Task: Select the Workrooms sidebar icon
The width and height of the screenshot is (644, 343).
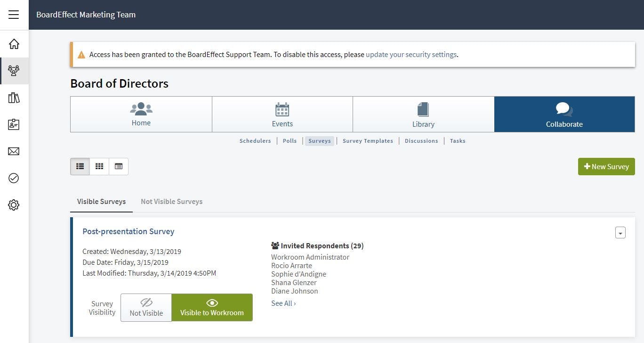Action: [14, 71]
